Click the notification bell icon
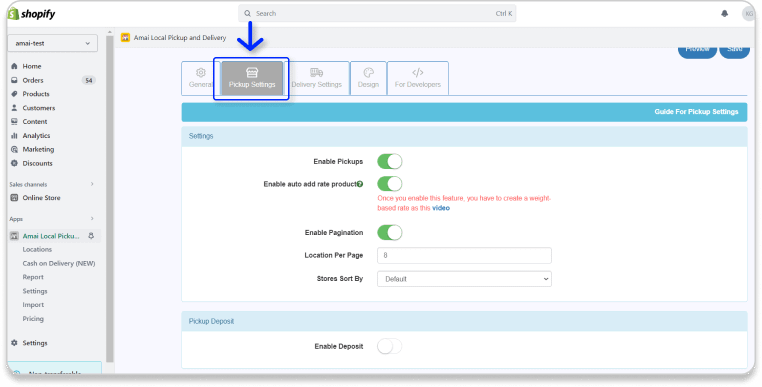 [x=724, y=14]
